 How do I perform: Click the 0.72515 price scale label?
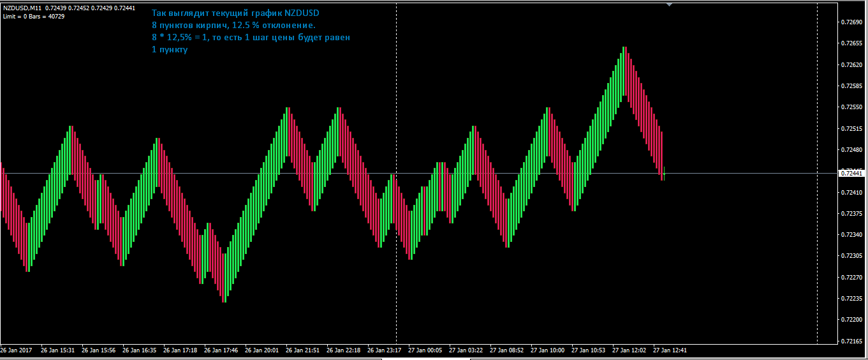(x=852, y=129)
